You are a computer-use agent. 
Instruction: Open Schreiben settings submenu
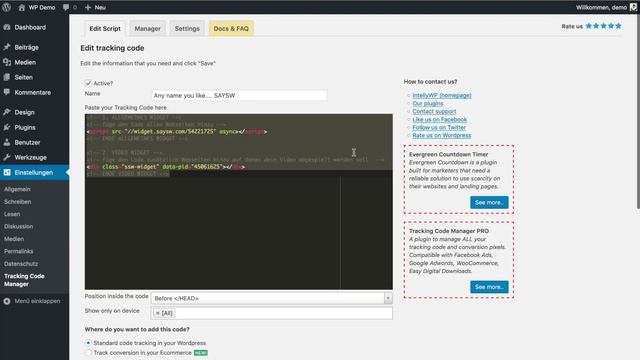point(18,202)
